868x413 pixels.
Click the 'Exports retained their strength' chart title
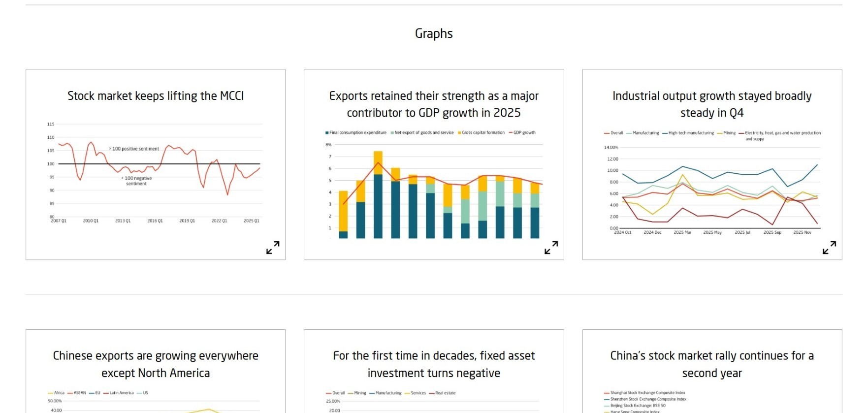coord(434,104)
